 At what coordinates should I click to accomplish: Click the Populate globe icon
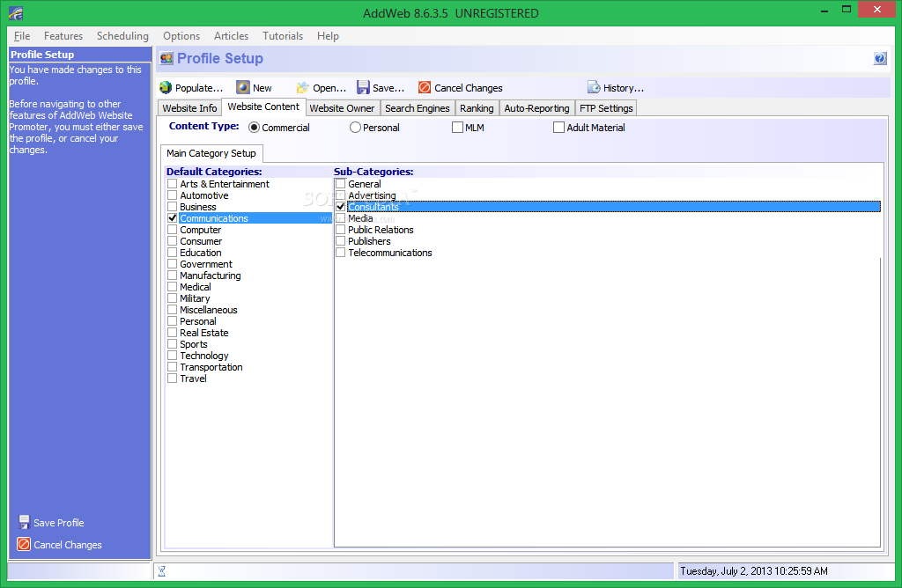tap(166, 87)
